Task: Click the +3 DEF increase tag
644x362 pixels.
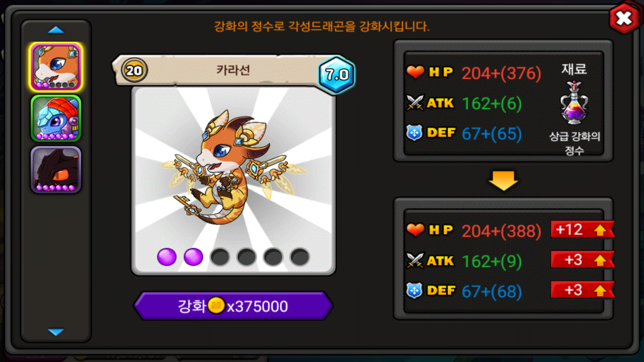Action: point(582,290)
